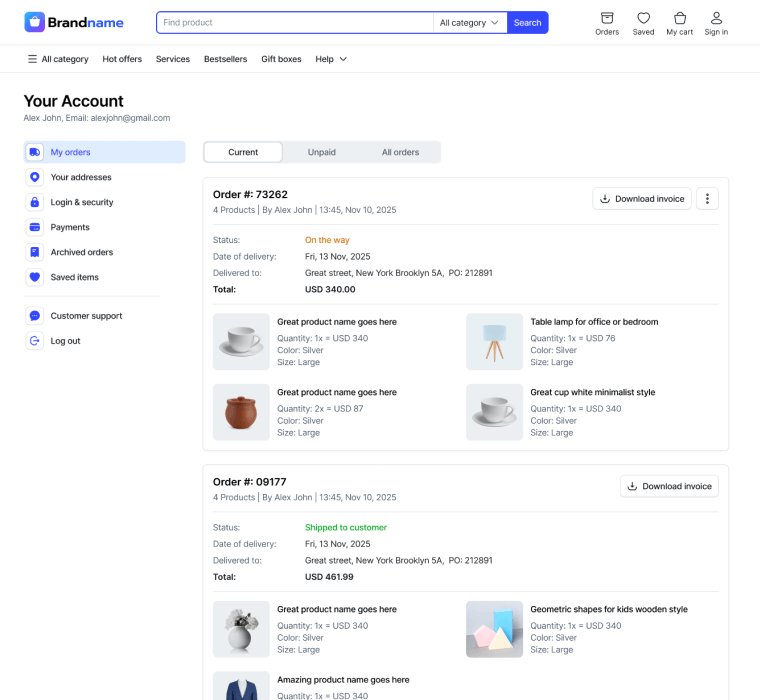The width and height of the screenshot is (760, 700).
Task: Click download icon on order 09177 invoice
Action: point(632,486)
